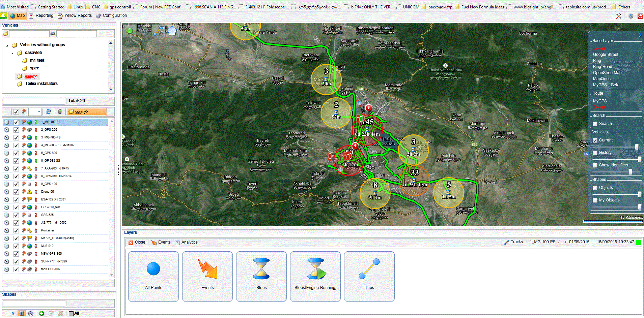Open the dropdown in the vehicle list toolbar

[x=39, y=112]
